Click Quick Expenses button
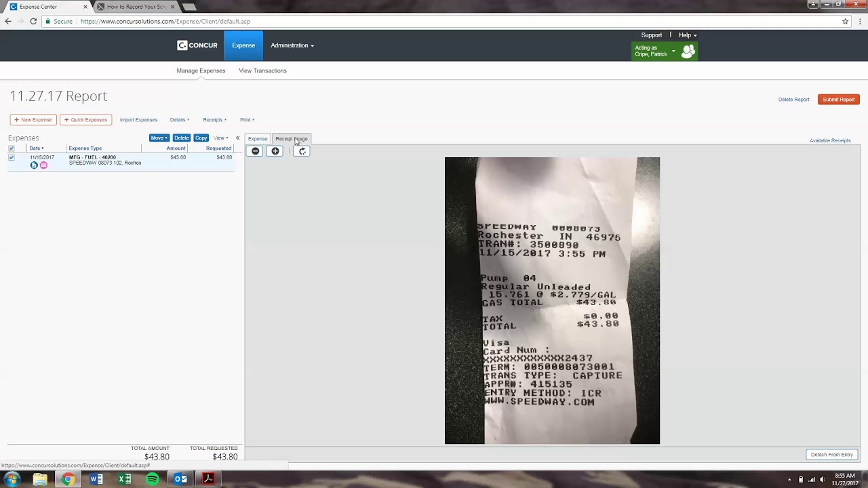Image resolution: width=868 pixels, height=488 pixels. pos(85,120)
